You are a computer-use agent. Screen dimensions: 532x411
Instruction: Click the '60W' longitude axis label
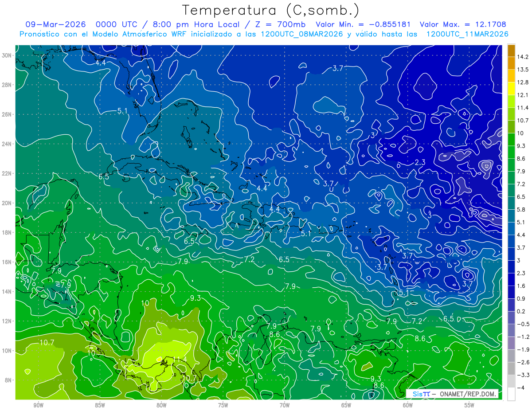(408, 405)
